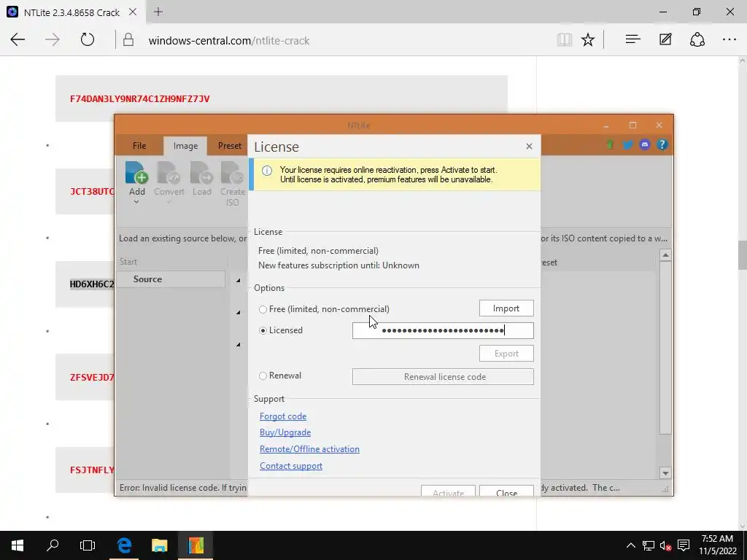Click the network icon in system tray
The image size is (747, 560).
pos(648,545)
